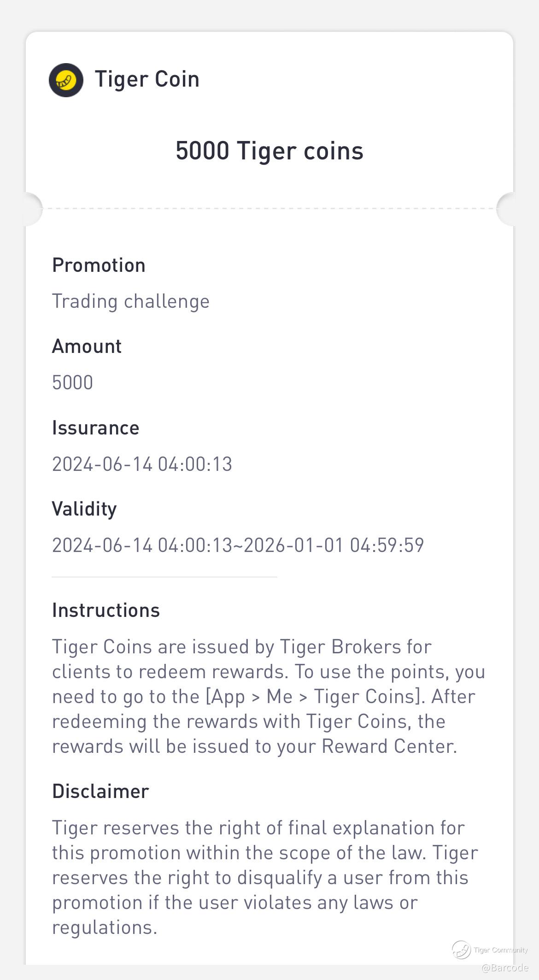Tap the Promotion label
539x980 pixels.
(99, 265)
